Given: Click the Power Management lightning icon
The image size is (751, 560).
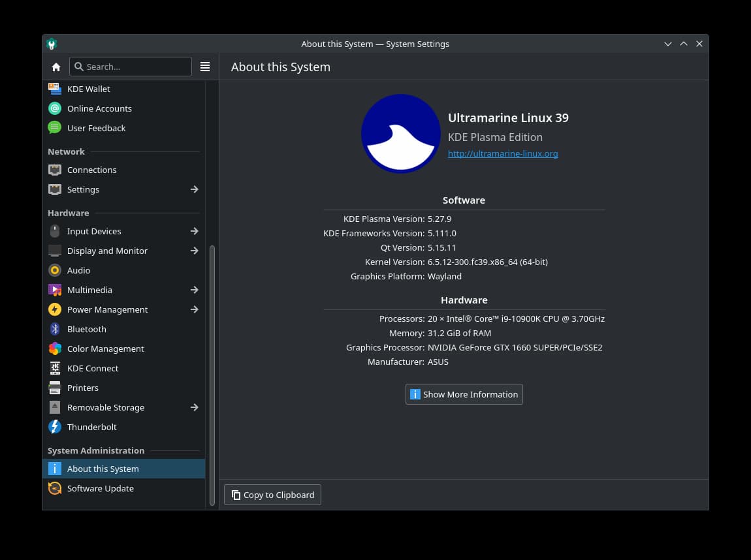Looking at the screenshot, I should (x=55, y=309).
